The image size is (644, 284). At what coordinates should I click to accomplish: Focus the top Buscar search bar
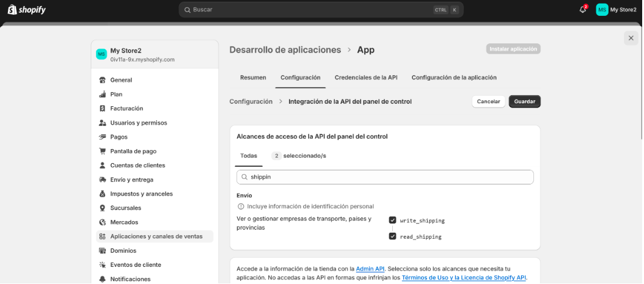click(x=321, y=9)
